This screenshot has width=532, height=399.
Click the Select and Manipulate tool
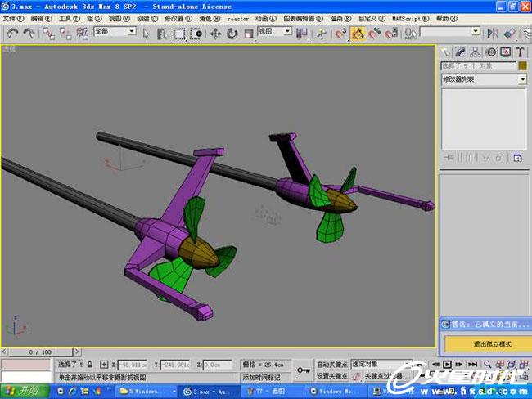(x=321, y=34)
